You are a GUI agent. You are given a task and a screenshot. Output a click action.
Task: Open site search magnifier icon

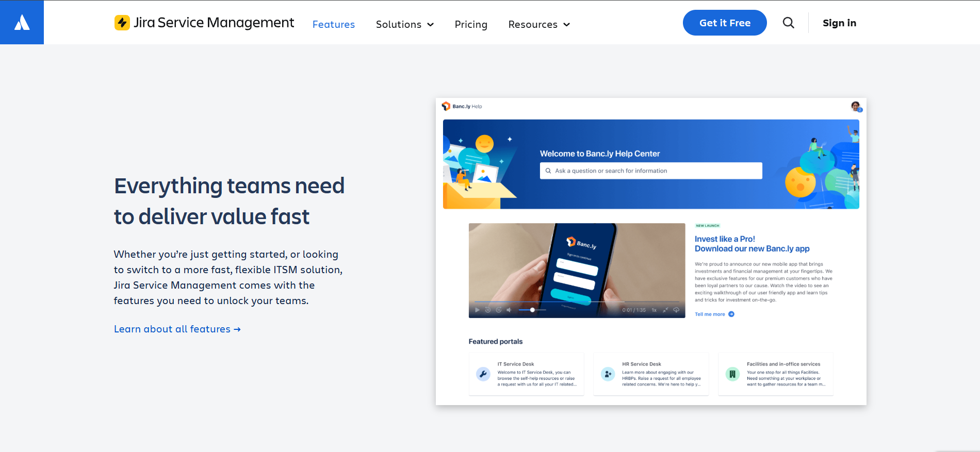tap(788, 23)
